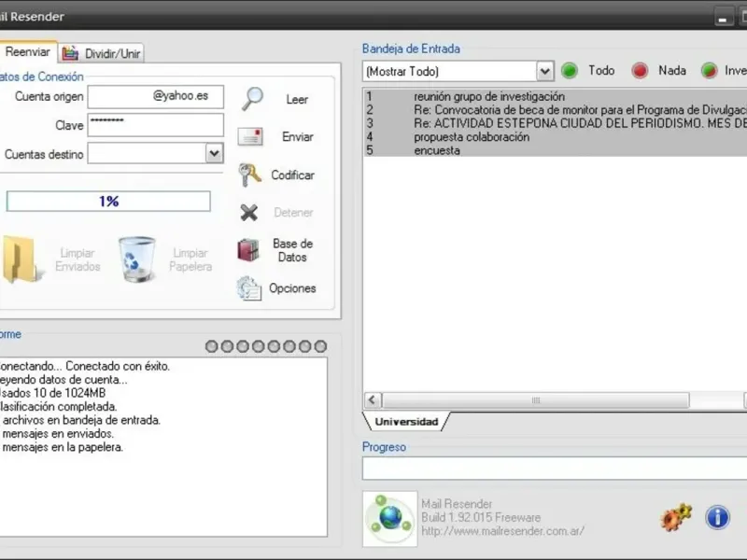Click the Dividir/Unir tab icon
Viewport: 747px width, 560px height.
[70, 53]
